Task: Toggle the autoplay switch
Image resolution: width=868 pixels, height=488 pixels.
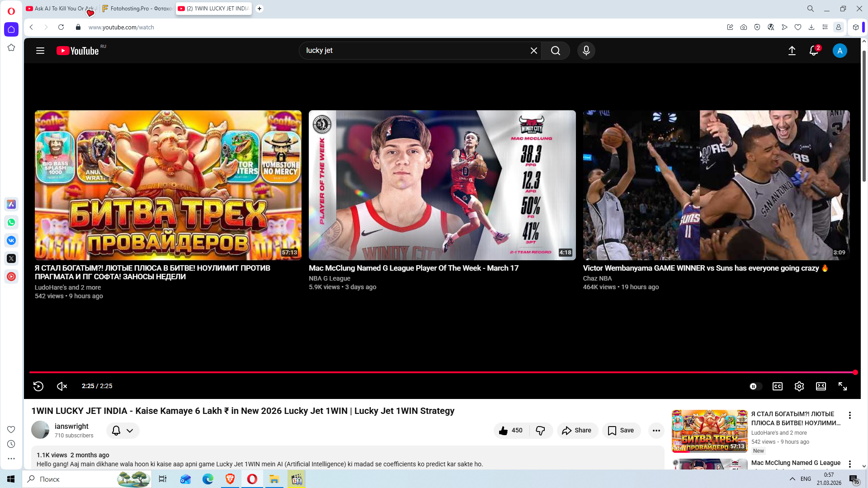Action: [755, 386]
